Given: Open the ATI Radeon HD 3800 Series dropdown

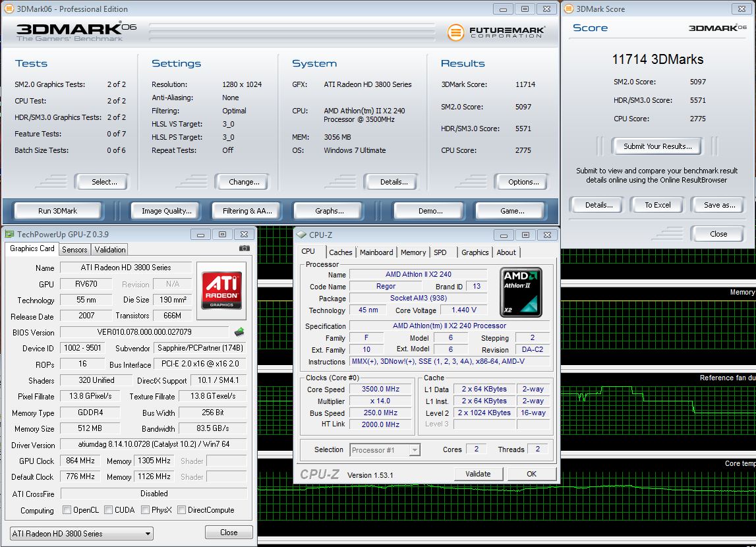Looking at the screenshot, I should 82,534.
